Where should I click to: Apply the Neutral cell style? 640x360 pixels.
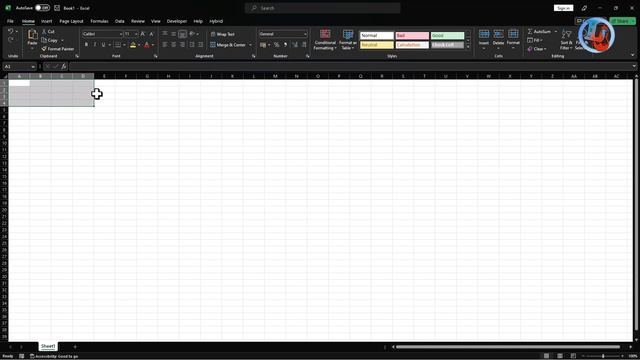pos(377,45)
